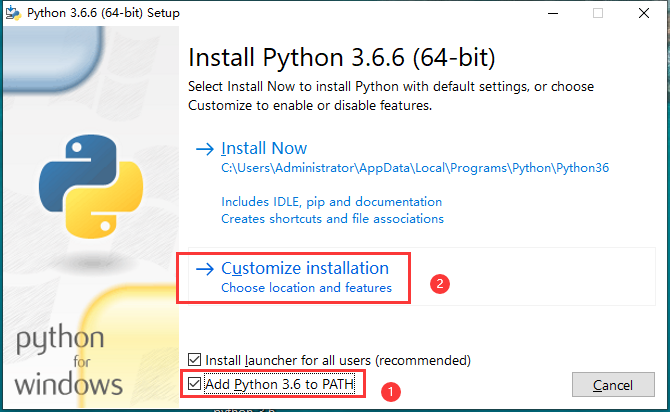The height and width of the screenshot is (412, 670).
Task: Minimize the Python Setup window
Action: (x=553, y=13)
